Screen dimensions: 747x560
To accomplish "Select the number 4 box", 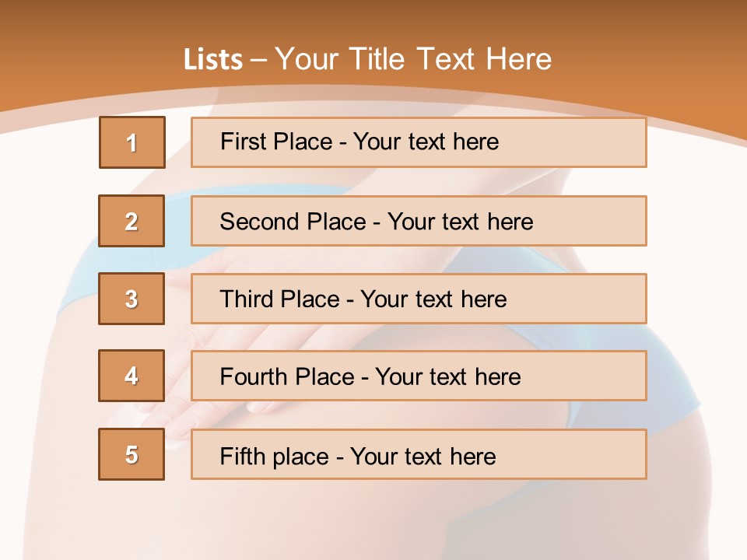I will point(132,376).
